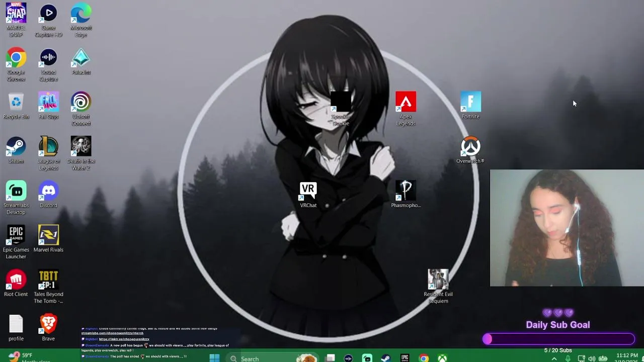Open Epic Games Launcher desktop icon
Screen dimensions: 644x362
tap(16, 242)
